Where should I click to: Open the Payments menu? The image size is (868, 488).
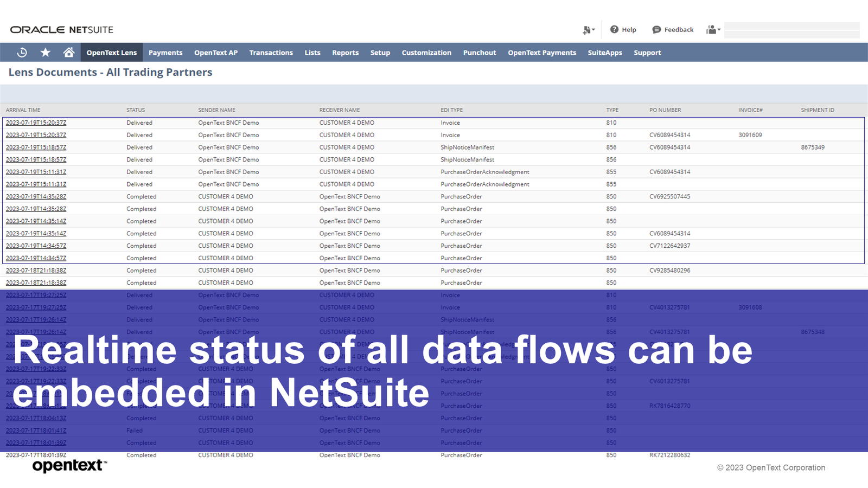coord(165,53)
